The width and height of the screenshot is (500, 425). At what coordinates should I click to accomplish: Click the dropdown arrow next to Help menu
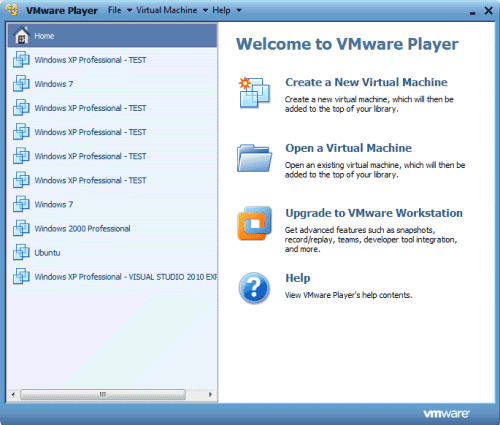point(239,11)
